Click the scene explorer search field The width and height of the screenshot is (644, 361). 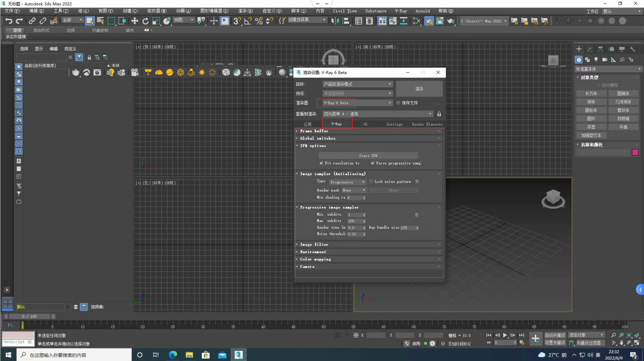42,57
